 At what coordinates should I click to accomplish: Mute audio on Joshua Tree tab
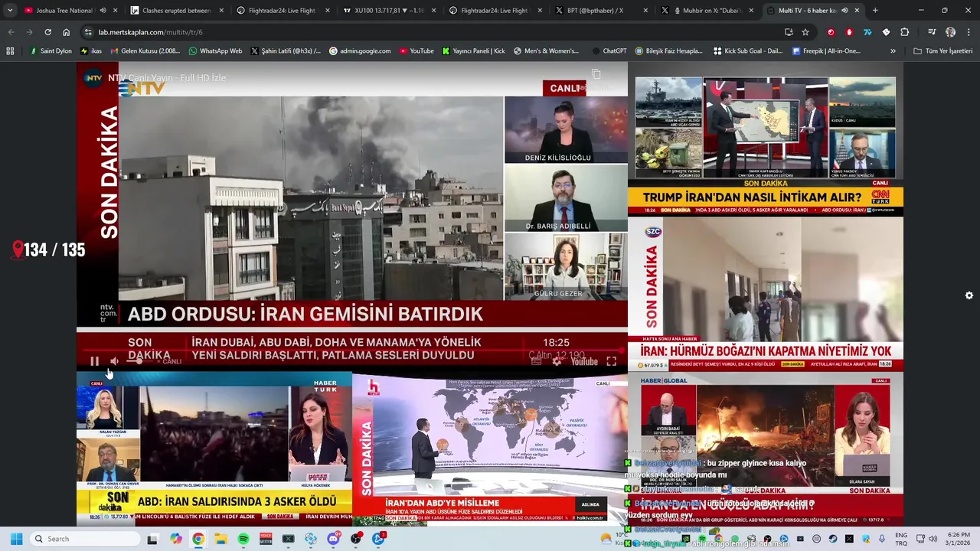tap(103, 11)
